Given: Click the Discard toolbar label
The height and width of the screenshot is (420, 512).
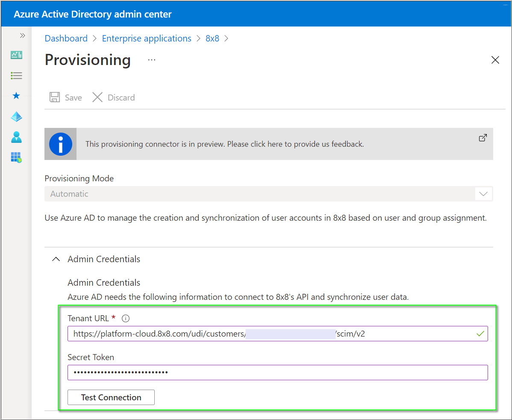Looking at the screenshot, I should click(x=121, y=98).
